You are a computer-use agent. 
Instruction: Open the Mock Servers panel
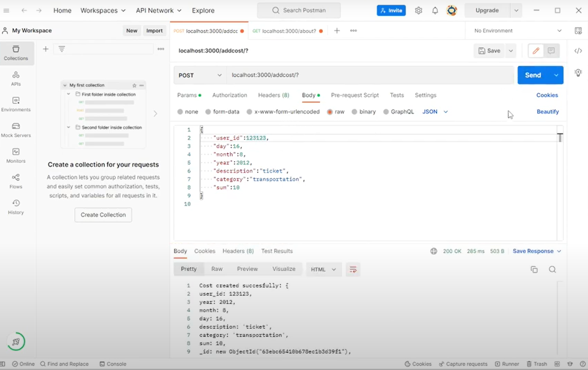point(16,130)
